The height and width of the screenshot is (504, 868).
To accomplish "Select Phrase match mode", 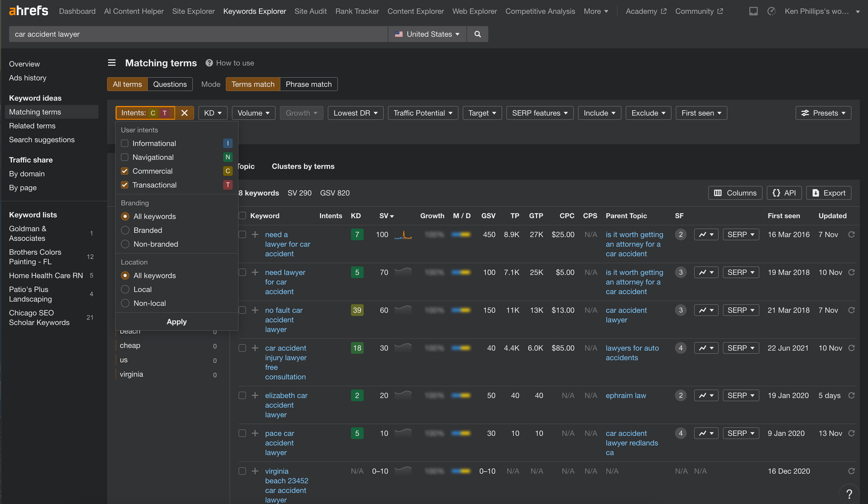I will click(x=309, y=84).
